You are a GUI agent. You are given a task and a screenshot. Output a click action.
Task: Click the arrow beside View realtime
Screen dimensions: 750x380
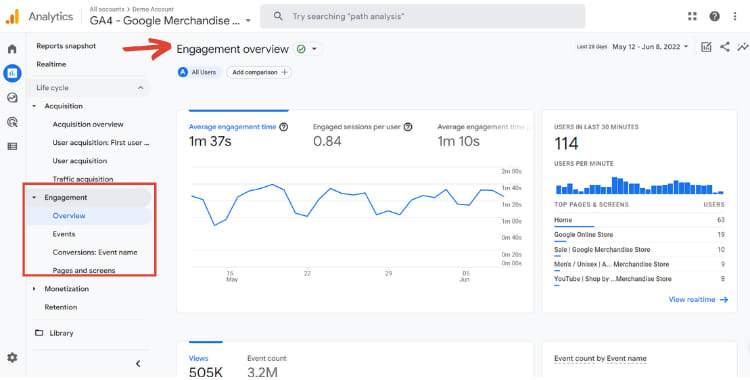point(724,300)
